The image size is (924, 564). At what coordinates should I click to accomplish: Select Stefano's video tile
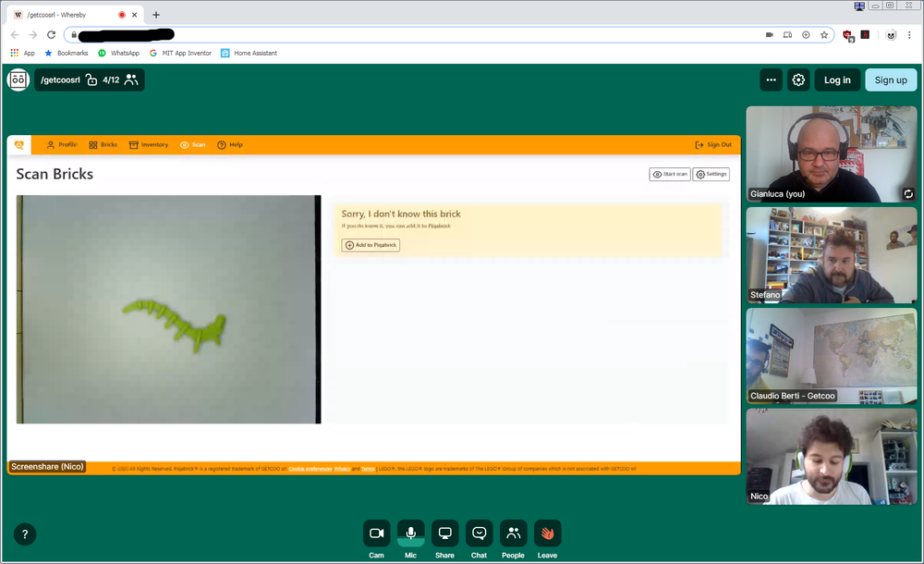[x=832, y=255]
